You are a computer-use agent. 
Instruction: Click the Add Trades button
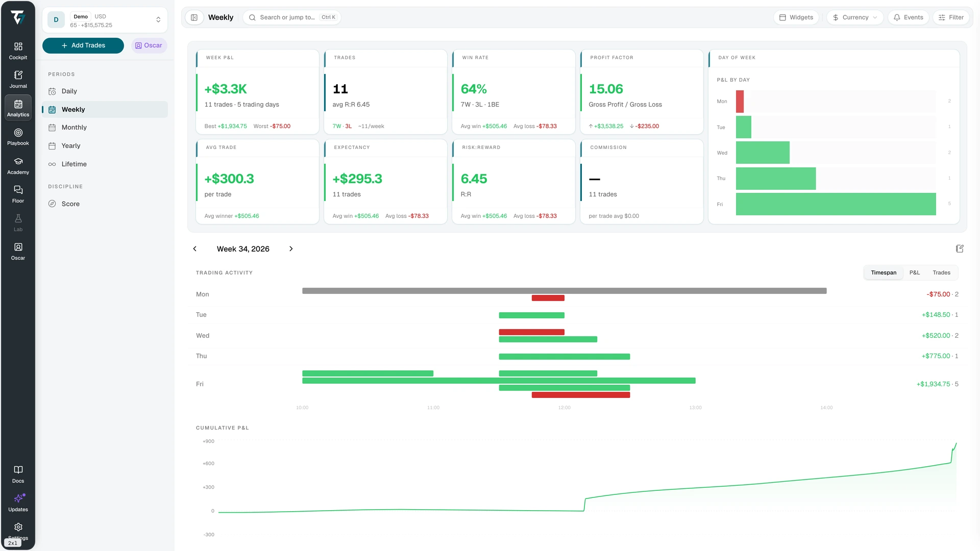[x=83, y=45]
